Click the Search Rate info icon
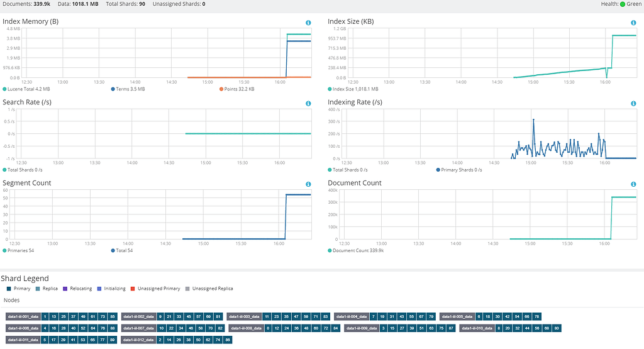 [308, 104]
